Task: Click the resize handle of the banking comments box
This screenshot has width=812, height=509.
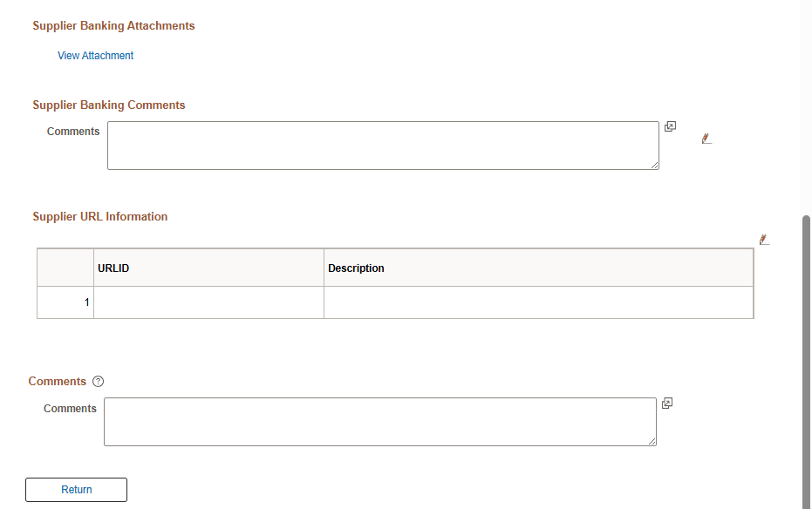Action: click(656, 166)
